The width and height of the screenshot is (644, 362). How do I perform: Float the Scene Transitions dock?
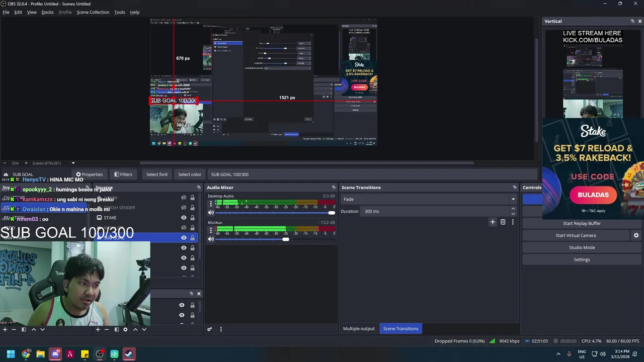[x=514, y=188]
